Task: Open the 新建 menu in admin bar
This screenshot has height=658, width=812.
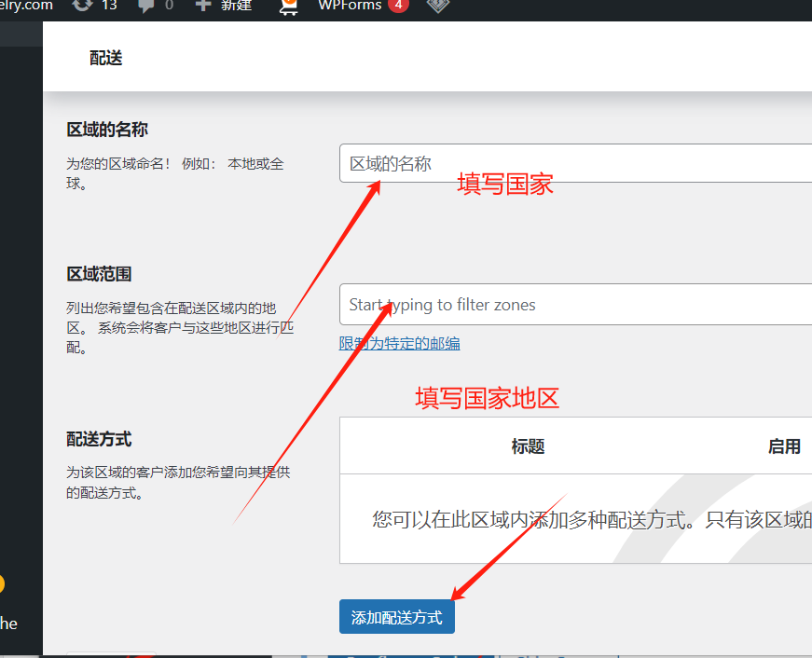Action: pos(236,6)
